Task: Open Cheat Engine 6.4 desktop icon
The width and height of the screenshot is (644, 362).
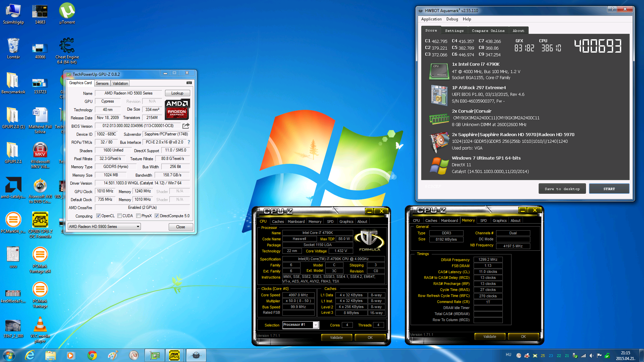Action: pos(67,50)
